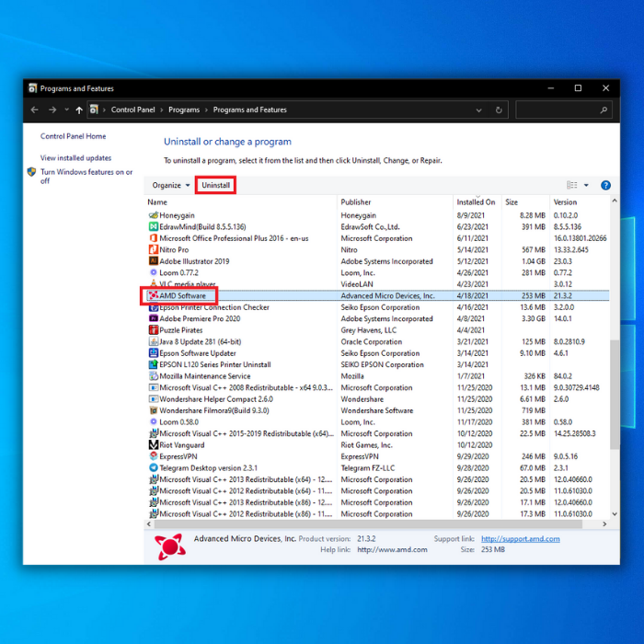
Task: Open the recent locations dropdown arrow
Action: pyautogui.click(x=66, y=110)
